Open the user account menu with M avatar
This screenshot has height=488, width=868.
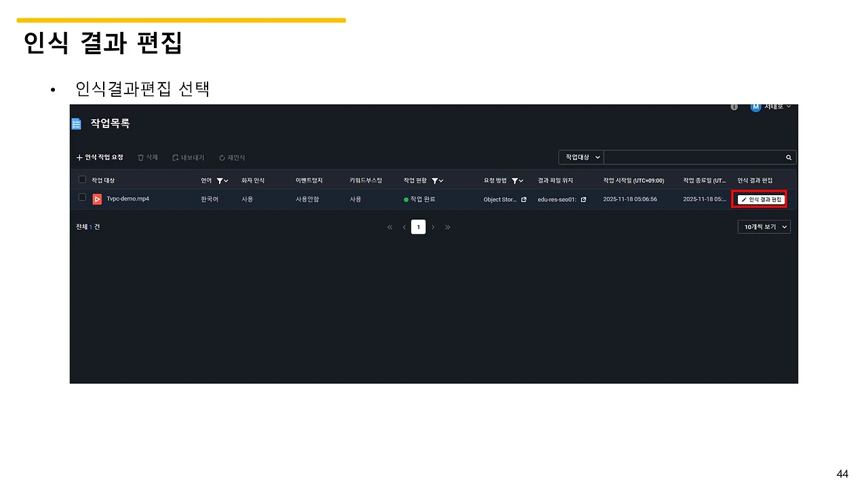tap(770, 107)
